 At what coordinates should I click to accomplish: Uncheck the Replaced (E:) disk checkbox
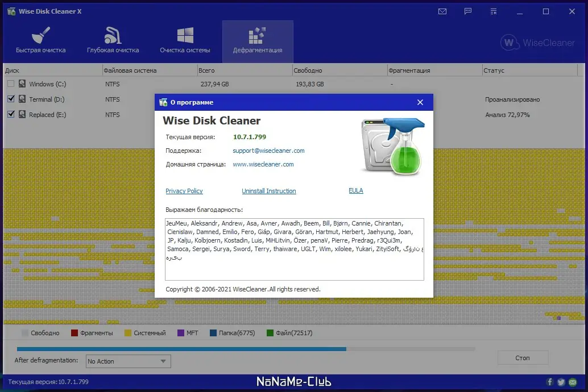(x=11, y=114)
